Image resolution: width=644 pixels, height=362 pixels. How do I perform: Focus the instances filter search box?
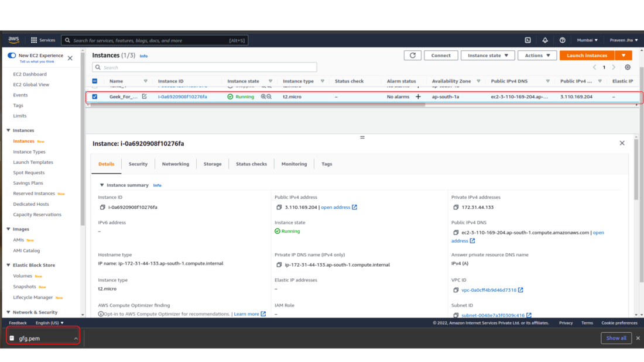click(204, 67)
